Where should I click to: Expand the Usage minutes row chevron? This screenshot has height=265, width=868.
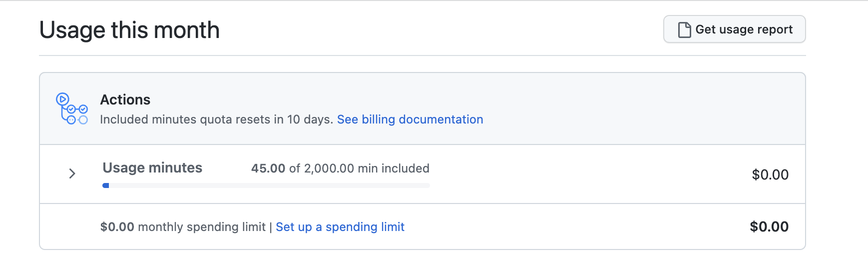point(72,173)
